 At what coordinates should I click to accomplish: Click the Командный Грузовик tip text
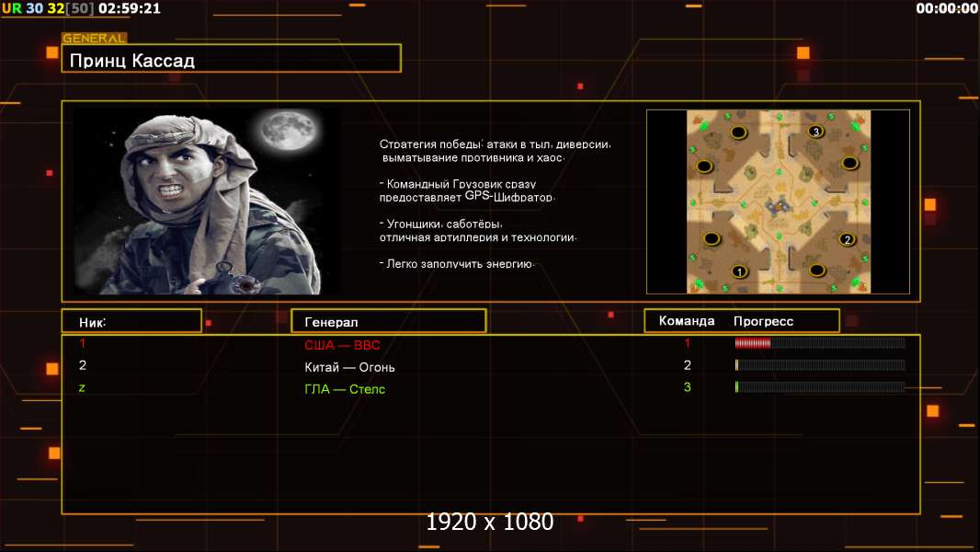click(466, 190)
